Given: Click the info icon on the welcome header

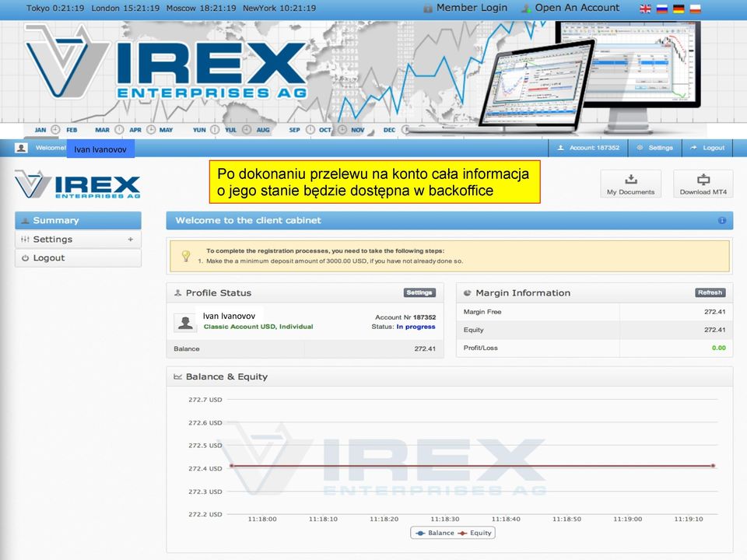Looking at the screenshot, I should [722, 220].
